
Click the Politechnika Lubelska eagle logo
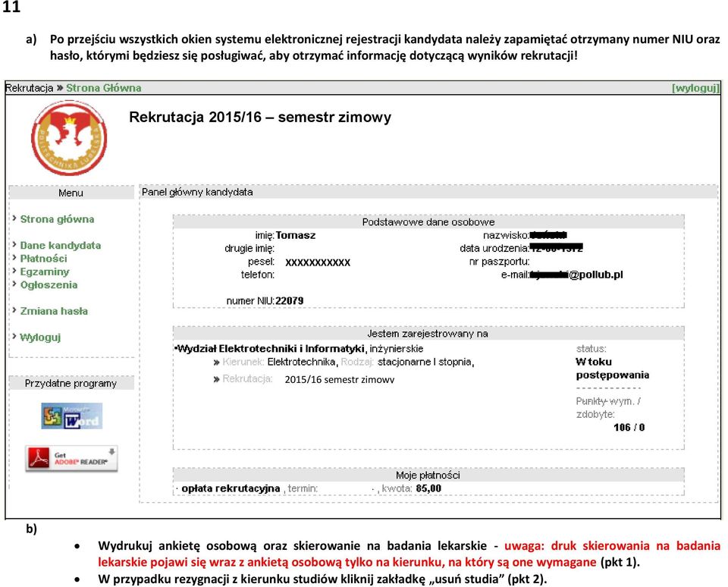click(69, 138)
